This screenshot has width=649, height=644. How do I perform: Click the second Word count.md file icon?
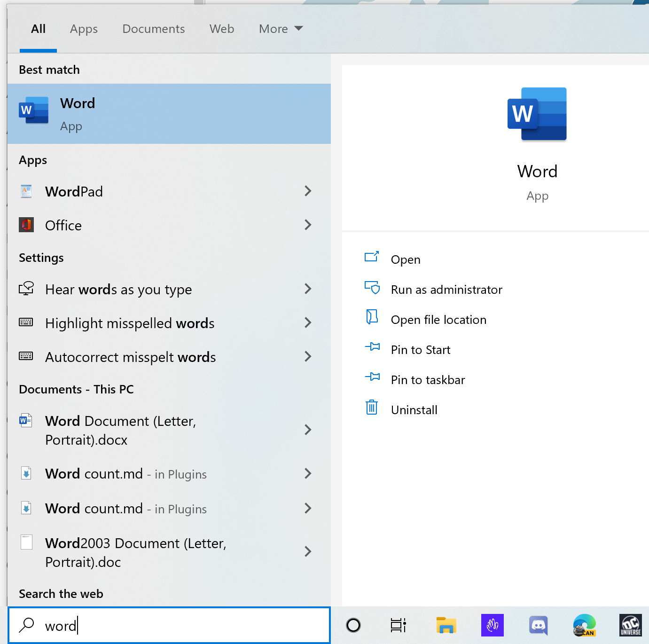(x=26, y=508)
